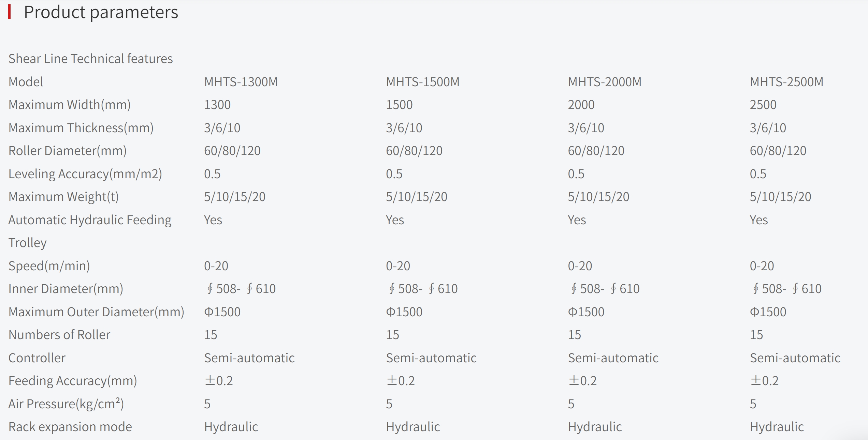The height and width of the screenshot is (440, 868).
Task: Click Semi-automatic under MHTS-2000M
Action: click(x=613, y=358)
